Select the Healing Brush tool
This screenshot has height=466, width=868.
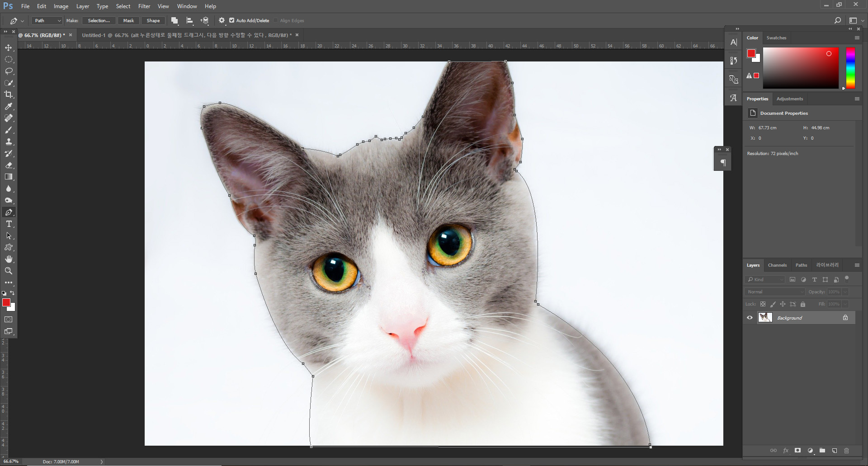point(9,118)
